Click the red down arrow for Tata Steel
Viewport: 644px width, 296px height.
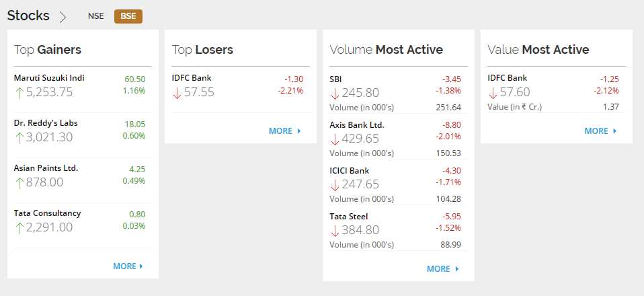(x=335, y=231)
